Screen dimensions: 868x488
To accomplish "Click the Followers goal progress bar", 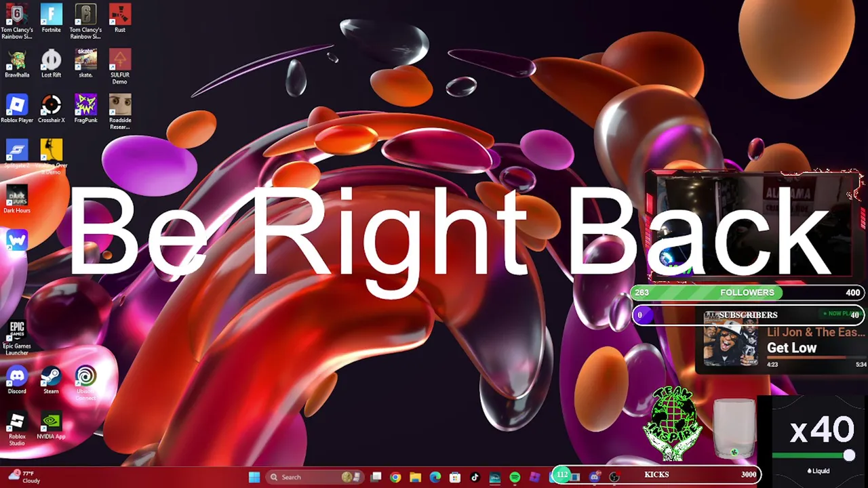I will point(747,293).
